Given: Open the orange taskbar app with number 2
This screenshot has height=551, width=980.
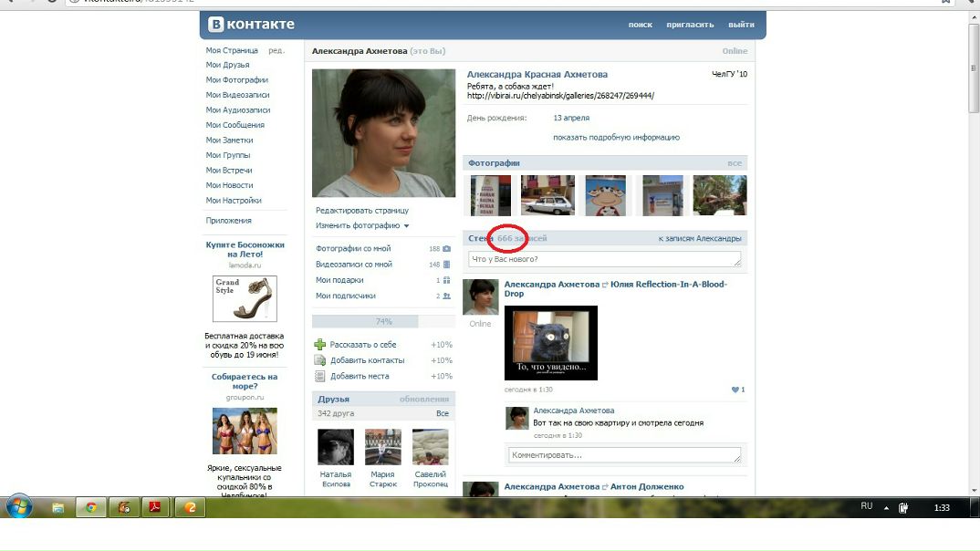Looking at the screenshot, I should tap(190, 507).
